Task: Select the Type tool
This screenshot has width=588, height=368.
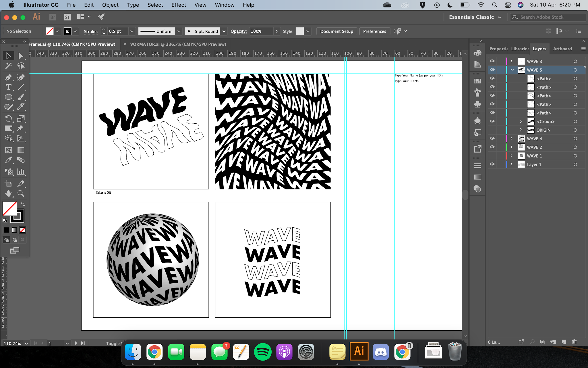Action: pyautogui.click(x=8, y=87)
